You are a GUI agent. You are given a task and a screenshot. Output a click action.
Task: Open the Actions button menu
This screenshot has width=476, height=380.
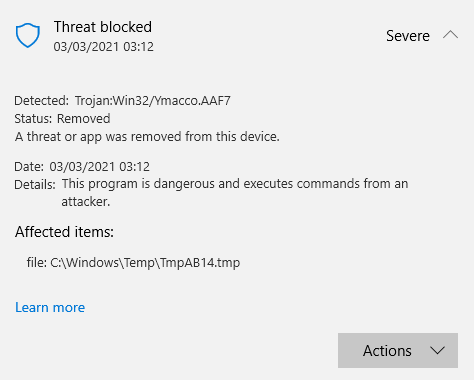[x=398, y=350]
